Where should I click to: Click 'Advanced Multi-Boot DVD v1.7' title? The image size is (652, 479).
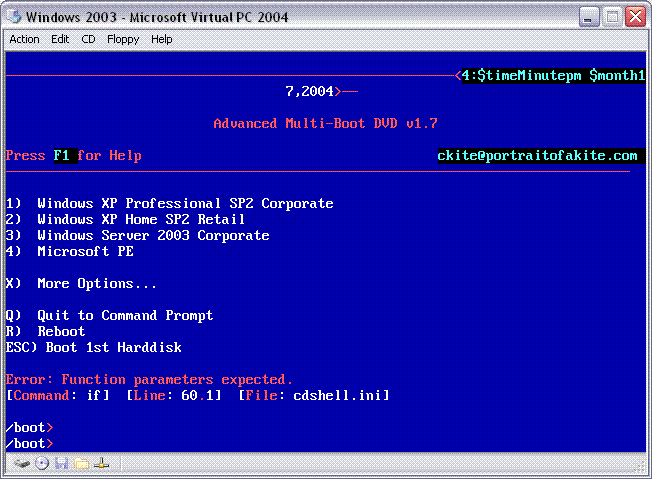(x=326, y=123)
